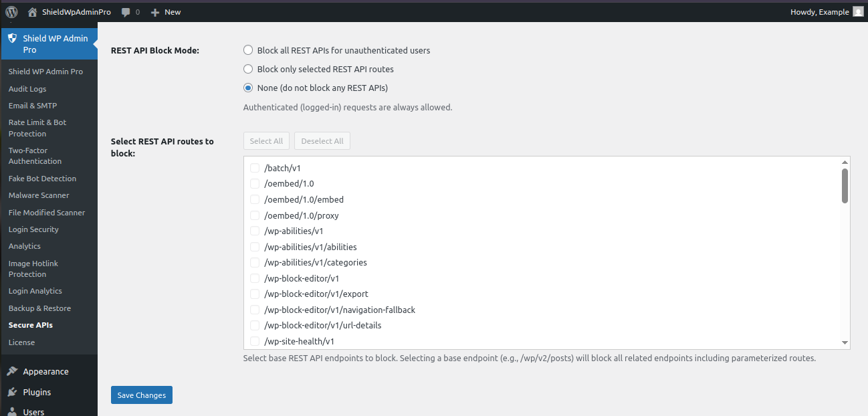Open ShieldWpAdminPro site name link

[x=76, y=12]
